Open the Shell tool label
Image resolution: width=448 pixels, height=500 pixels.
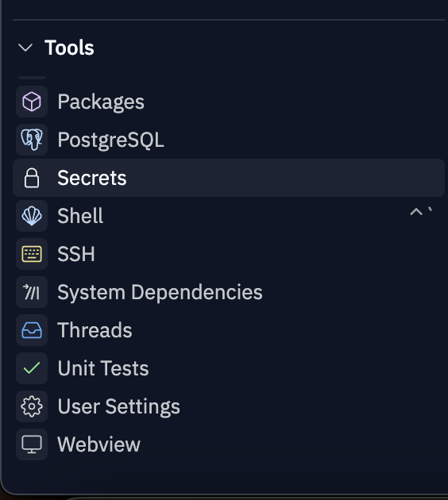(x=80, y=216)
